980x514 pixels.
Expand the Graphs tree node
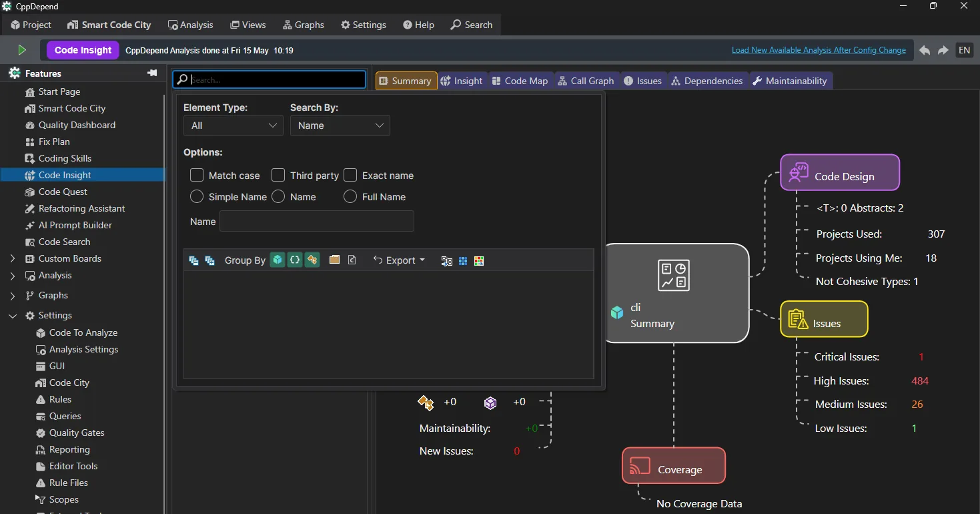tap(13, 295)
